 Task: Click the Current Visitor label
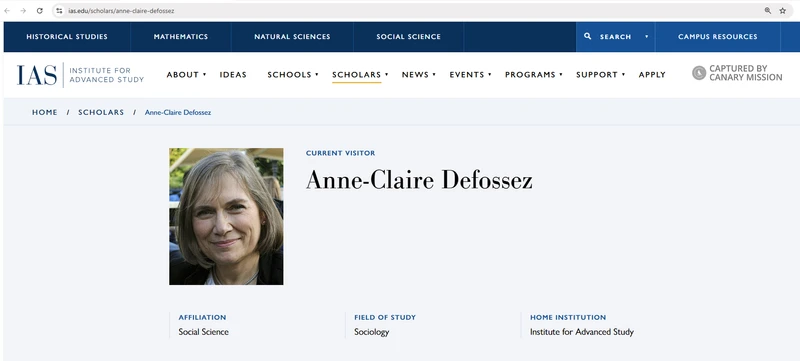[340, 153]
